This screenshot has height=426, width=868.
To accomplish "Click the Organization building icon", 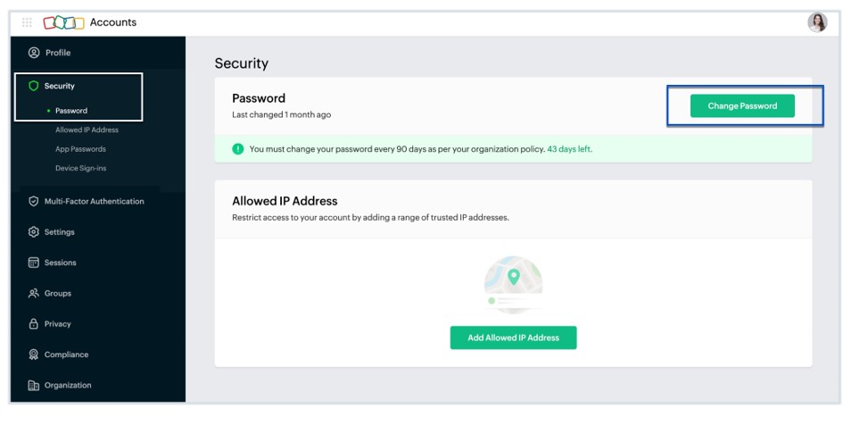I will pyautogui.click(x=34, y=385).
